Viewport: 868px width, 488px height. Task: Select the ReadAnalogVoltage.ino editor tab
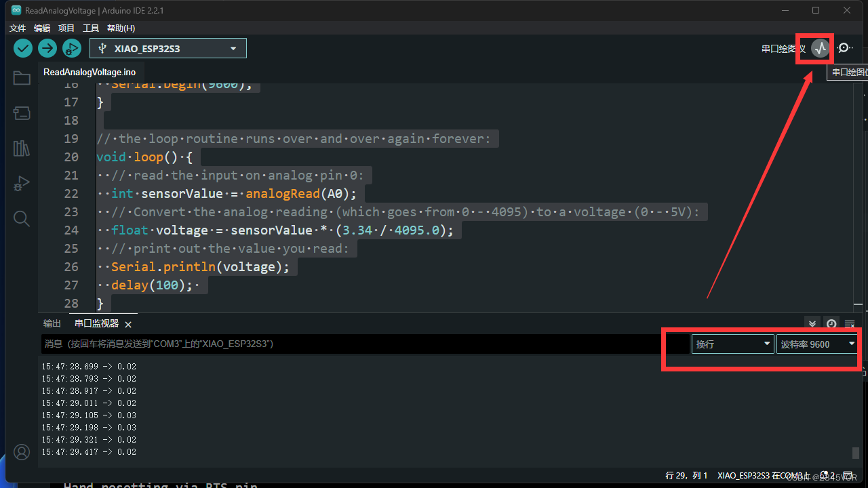coord(90,72)
